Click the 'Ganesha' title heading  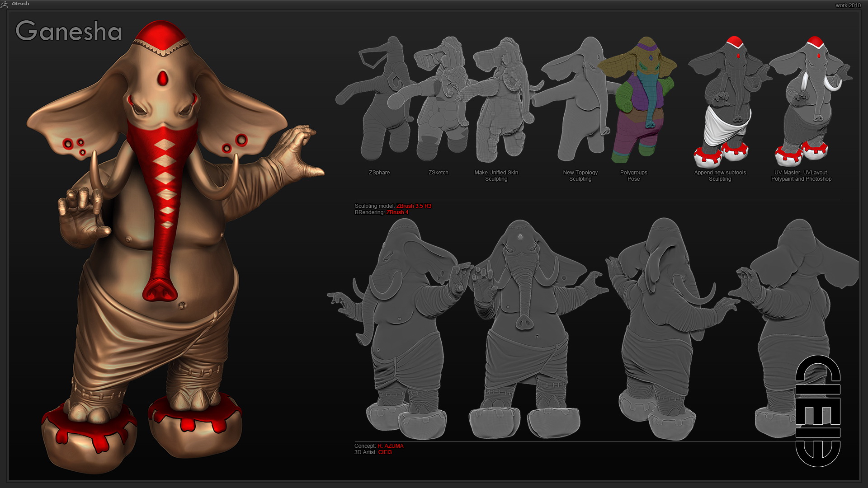[x=69, y=31]
